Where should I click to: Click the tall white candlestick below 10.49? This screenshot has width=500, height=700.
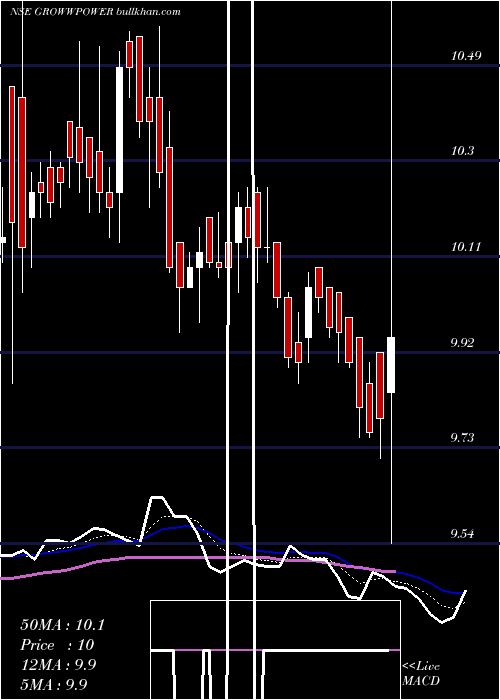119,130
